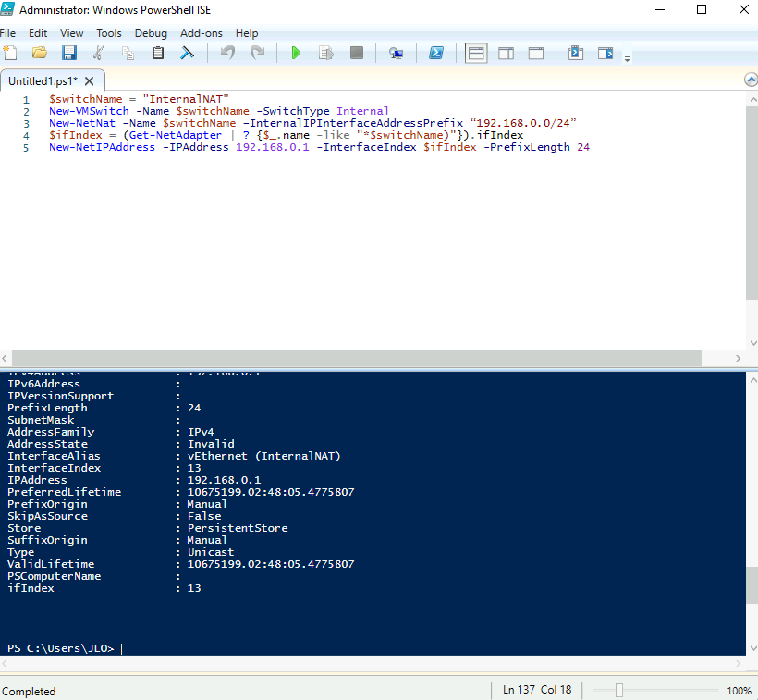Click Ln 137 Col 18 status
This screenshot has width=758, height=700.
pos(537,690)
